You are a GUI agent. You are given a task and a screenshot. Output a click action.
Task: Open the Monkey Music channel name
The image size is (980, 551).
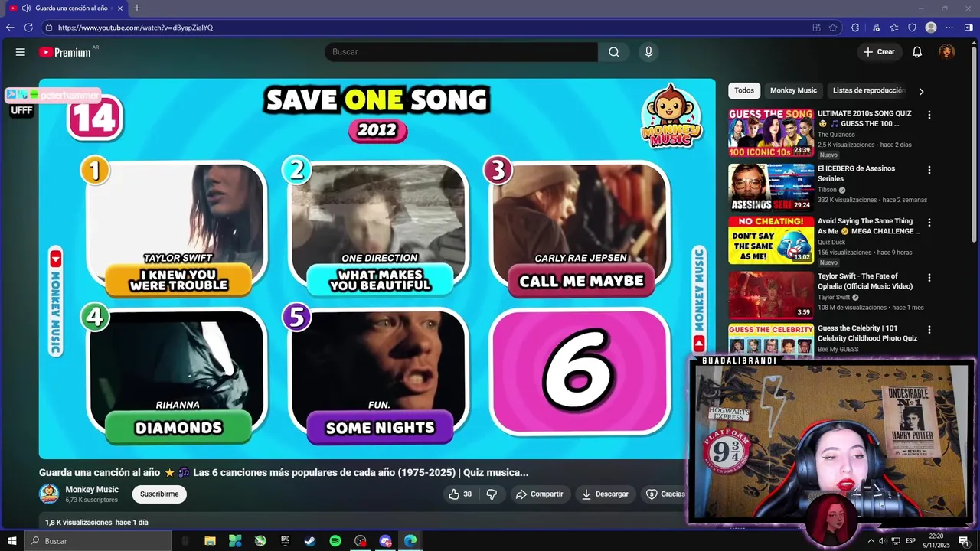pos(92,490)
